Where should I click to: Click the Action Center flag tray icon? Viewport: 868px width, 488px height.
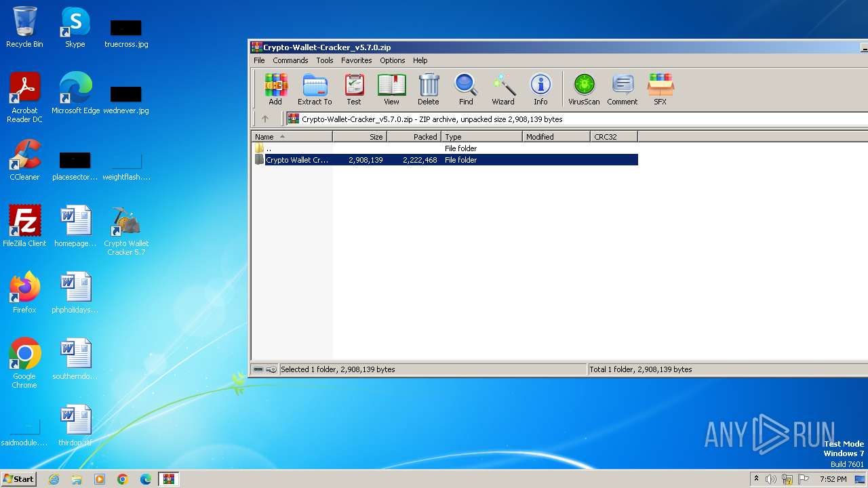(804, 479)
